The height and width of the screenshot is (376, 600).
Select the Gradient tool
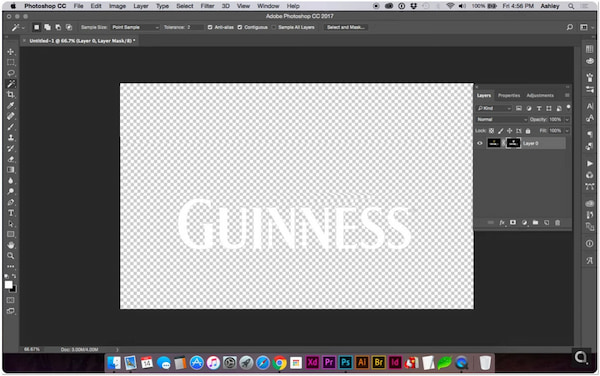11,170
